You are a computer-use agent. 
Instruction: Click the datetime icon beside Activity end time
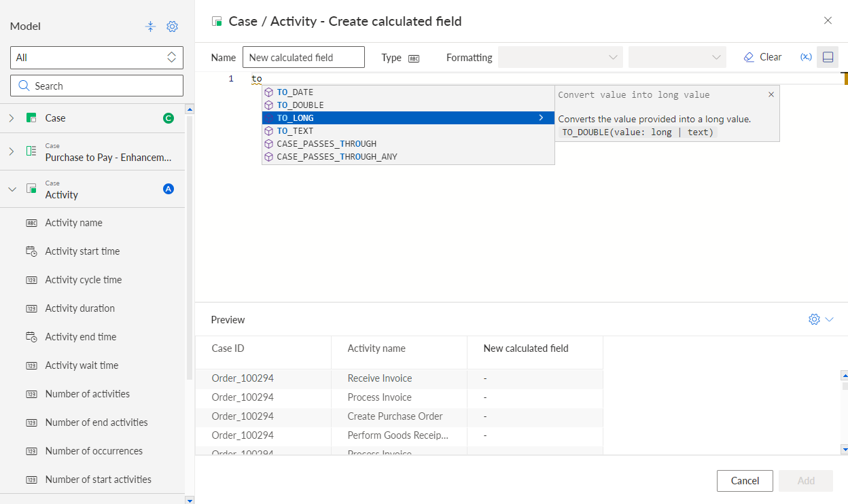click(x=31, y=337)
